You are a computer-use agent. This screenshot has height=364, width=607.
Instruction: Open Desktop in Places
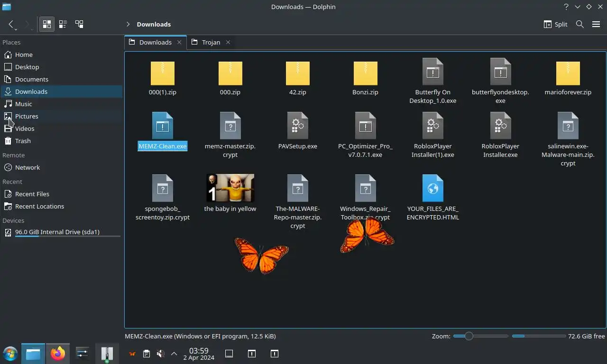(x=62, y=67)
